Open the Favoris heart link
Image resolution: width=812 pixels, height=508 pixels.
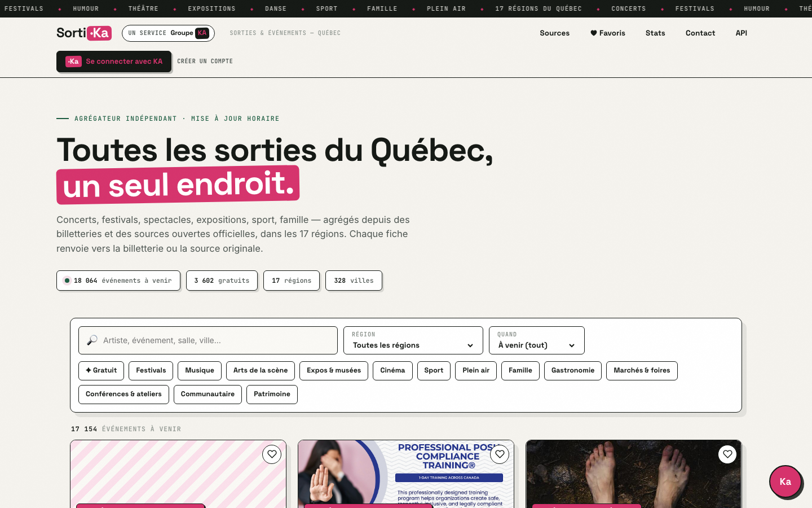pos(607,33)
